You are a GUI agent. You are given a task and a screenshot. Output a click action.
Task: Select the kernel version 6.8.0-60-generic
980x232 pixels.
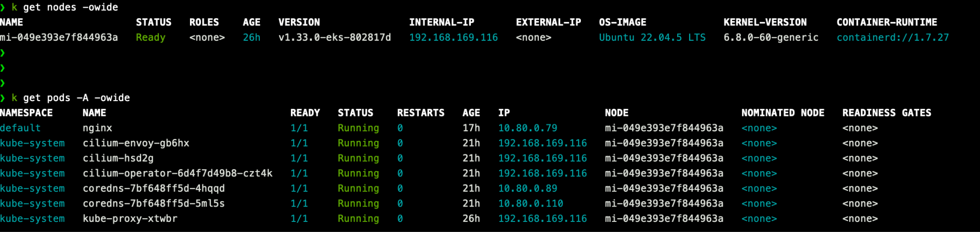pos(771,37)
